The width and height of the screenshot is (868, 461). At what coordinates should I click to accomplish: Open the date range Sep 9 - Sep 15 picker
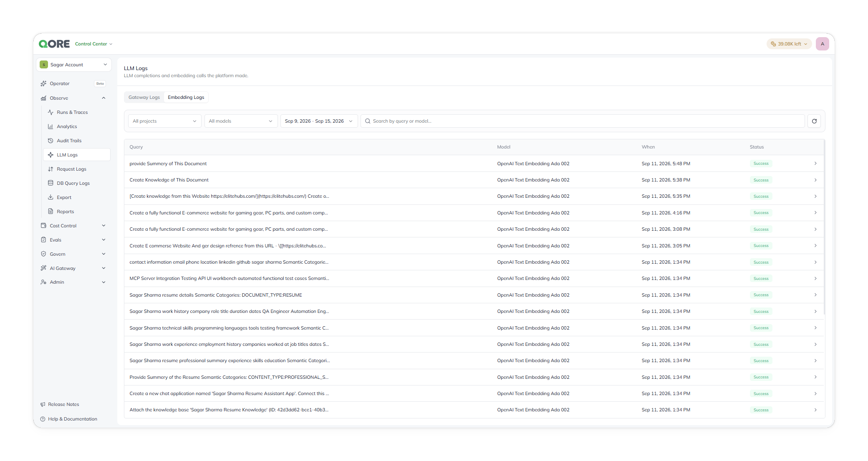(319, 121)
